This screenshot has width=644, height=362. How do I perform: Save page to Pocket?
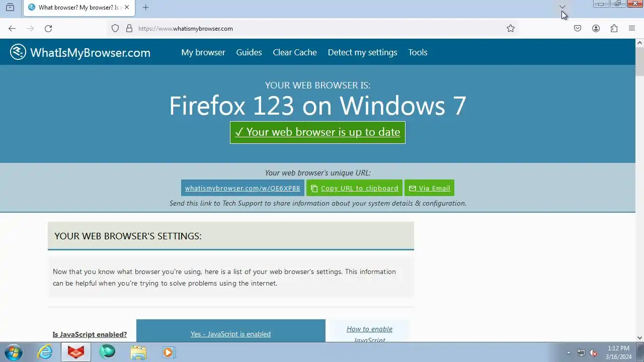pyautogui.click(x=578, y=29)
